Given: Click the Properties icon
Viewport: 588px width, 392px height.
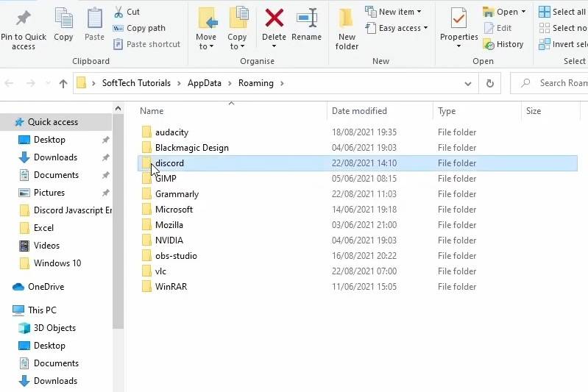Looking at the screenshot, I should point(458,18).
